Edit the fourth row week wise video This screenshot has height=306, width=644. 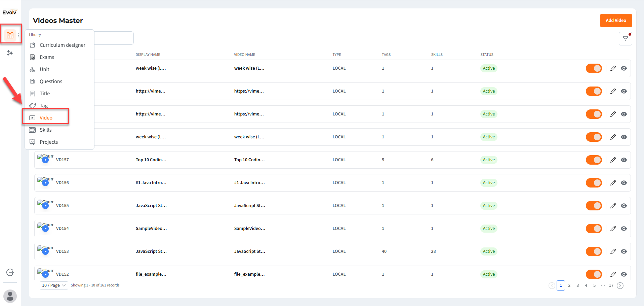point(613,137)
